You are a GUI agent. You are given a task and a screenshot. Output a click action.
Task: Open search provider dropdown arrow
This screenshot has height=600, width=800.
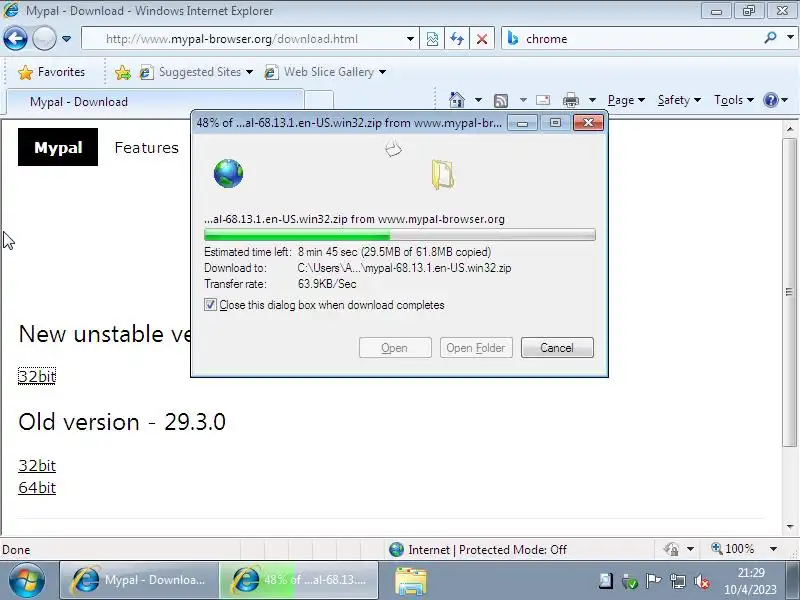(x=790, y=38)
